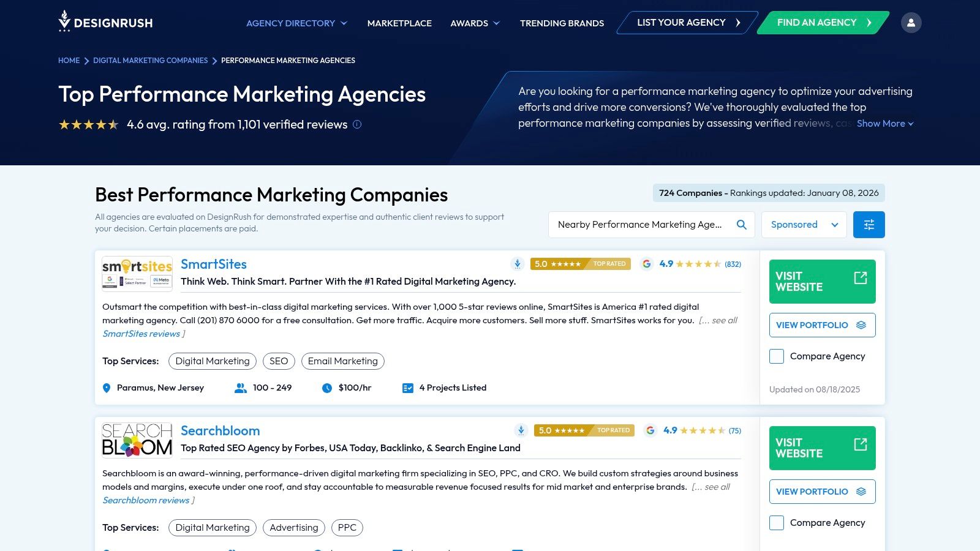980x551 pixels.
Task: Click the breadcrumb arrow after Digital Marketing Companies
Action: pos(214,61)
